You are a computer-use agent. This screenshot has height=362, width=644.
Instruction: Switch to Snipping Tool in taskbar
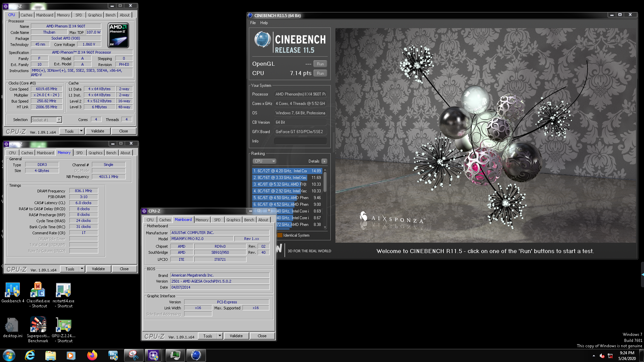[x=133, y=355]
